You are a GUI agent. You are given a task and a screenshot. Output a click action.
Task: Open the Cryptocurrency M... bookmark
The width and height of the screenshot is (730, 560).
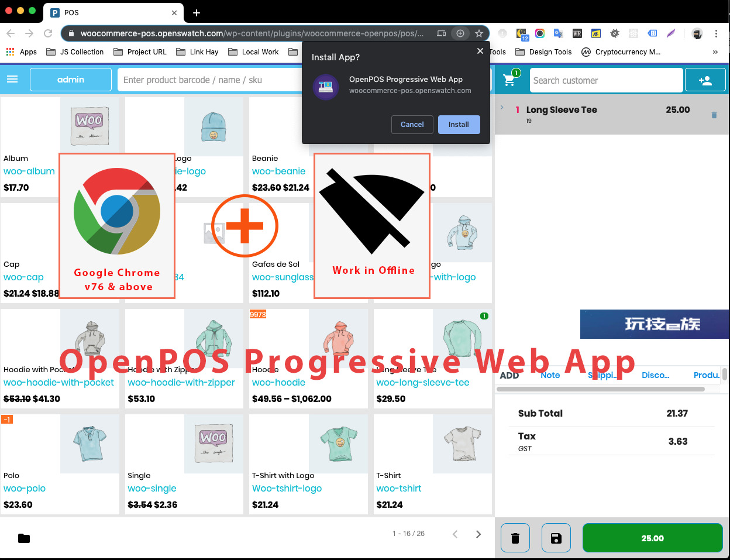point(621,52)
